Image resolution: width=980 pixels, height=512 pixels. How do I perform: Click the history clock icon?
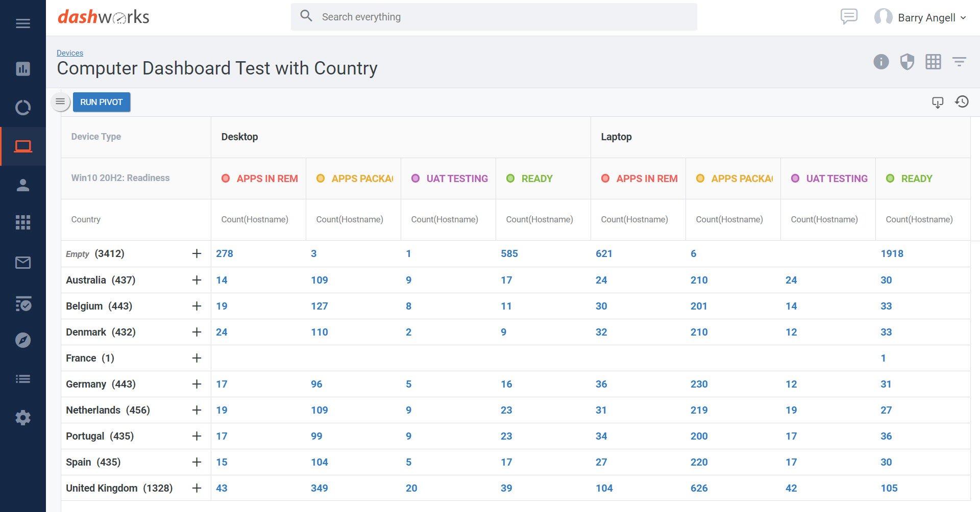click(962, 102)
